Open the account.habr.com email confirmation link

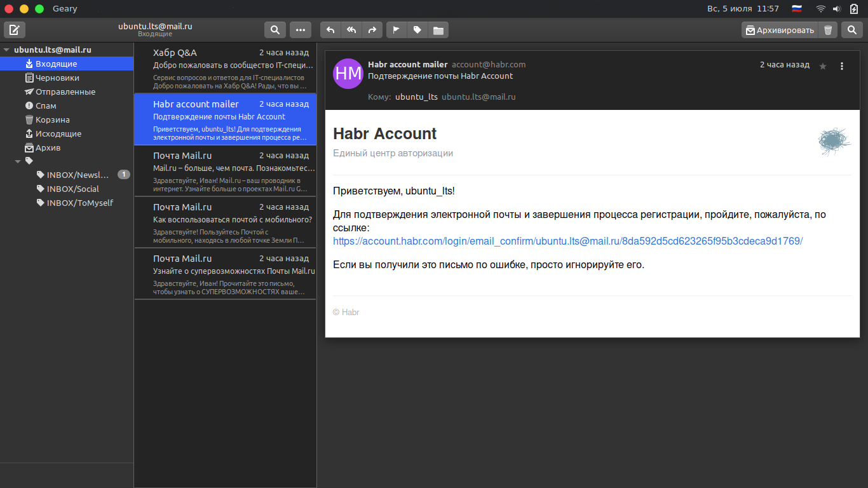568,241
